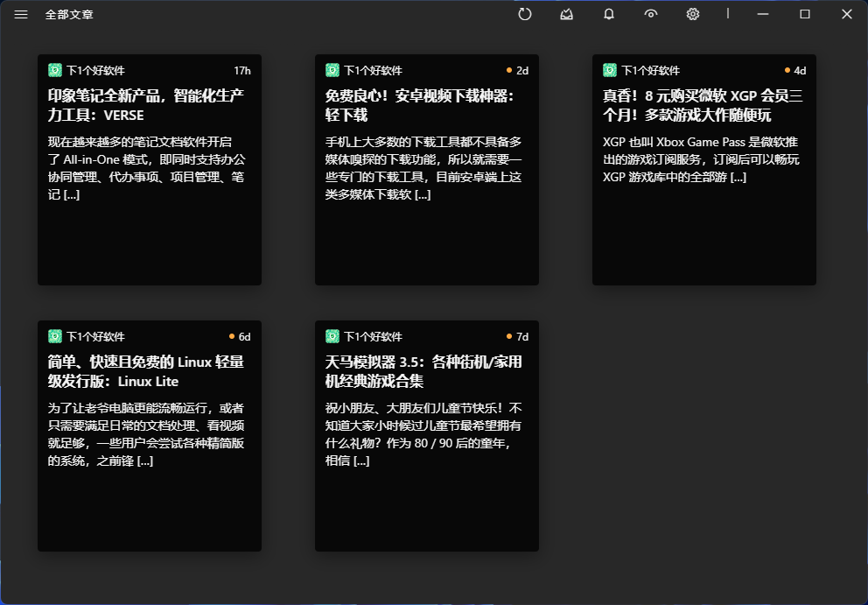Screen dimensions: 868x605
Task: Open the 天马模拟器 3.5 article title
Action: coord(423,371)
